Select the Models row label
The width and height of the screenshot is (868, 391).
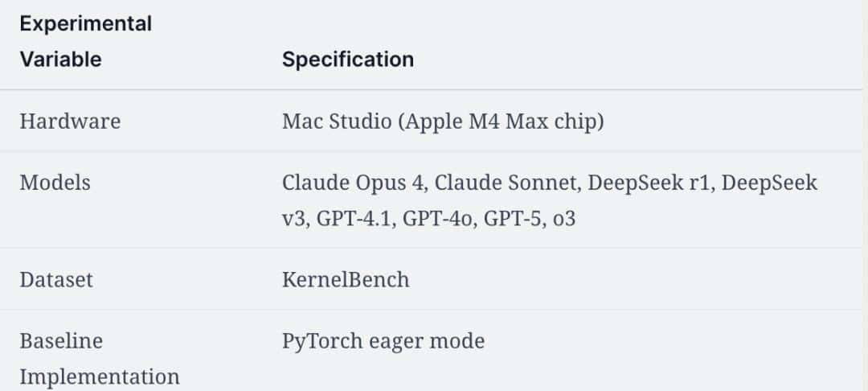[x=55, y=183]
